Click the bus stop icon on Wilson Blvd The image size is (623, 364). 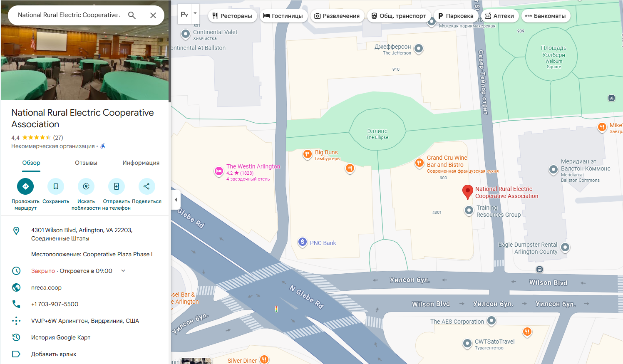point(539,270)
